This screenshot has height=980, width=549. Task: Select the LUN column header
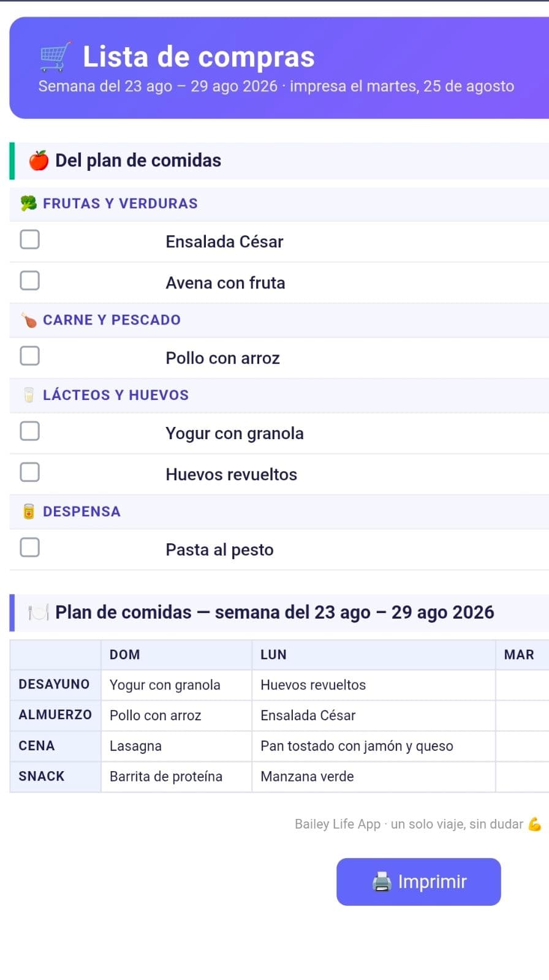[374, 655]
